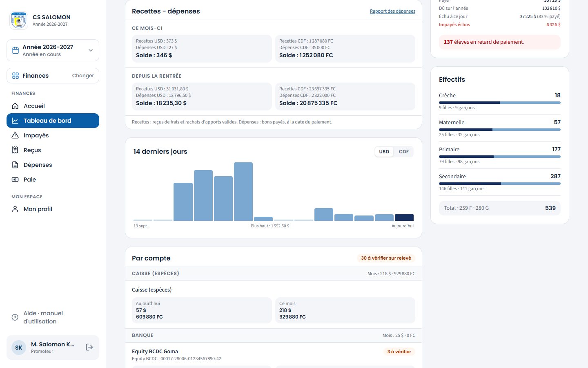The height and width of the screenshot is (368, 588).
Task: Click the Total · 259 F · 280 G row
Action: [x=500, y=208]
